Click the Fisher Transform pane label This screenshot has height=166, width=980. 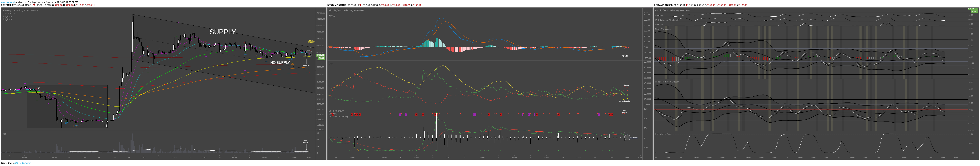(663, 29)
